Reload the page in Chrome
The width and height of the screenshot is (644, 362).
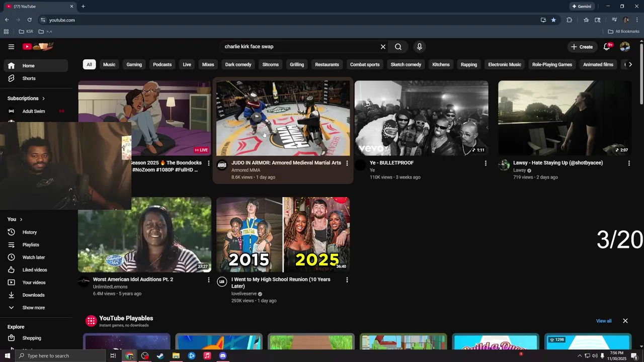[x=29, y=20]
